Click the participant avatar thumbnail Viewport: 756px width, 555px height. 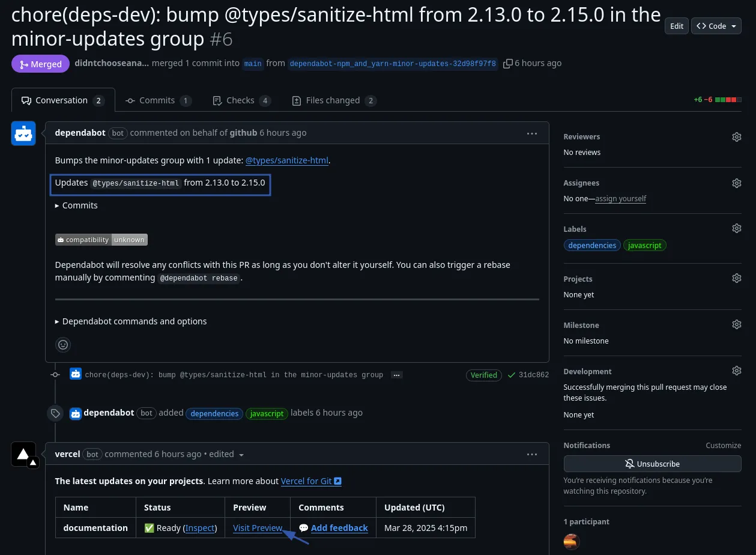(x=572, y=541)
